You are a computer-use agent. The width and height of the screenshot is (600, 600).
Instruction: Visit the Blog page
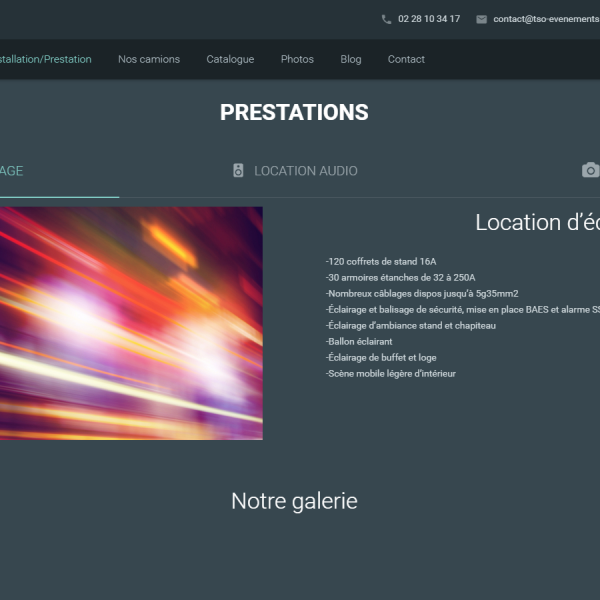click(x=351, y=59)
